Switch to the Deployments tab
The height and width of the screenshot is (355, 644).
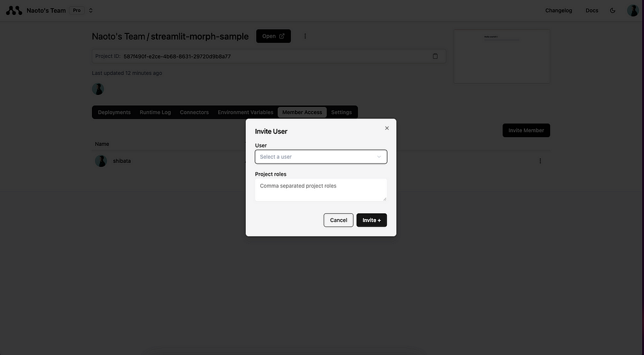[114, 112]
